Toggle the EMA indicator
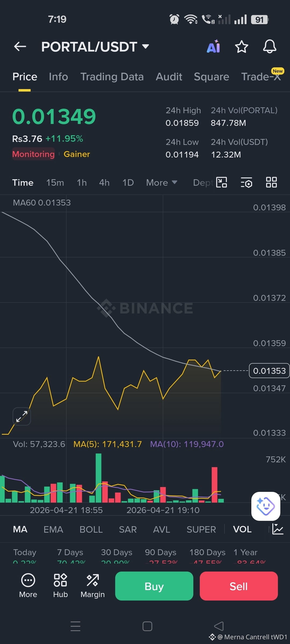The height and width of the screenshot is (644, 290). click(53, 529)
